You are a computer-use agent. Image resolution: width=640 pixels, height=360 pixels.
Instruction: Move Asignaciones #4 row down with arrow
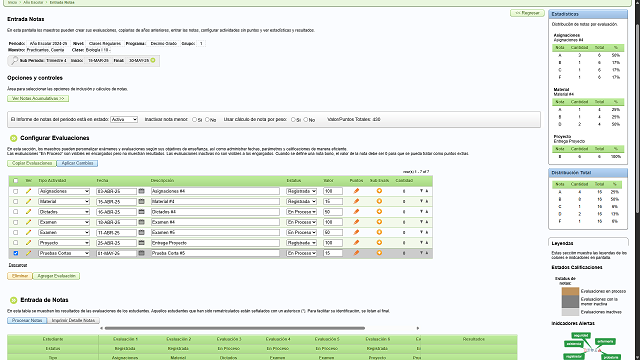[x=421, y=191]
